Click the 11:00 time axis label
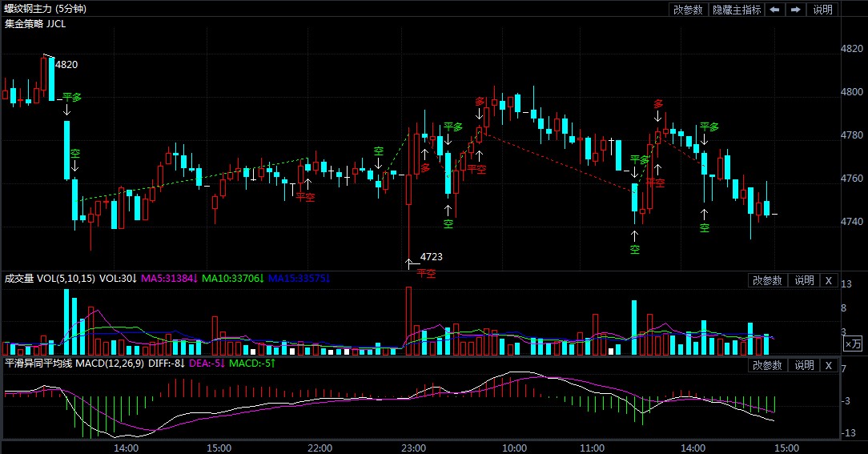 [x=592, y=448]
